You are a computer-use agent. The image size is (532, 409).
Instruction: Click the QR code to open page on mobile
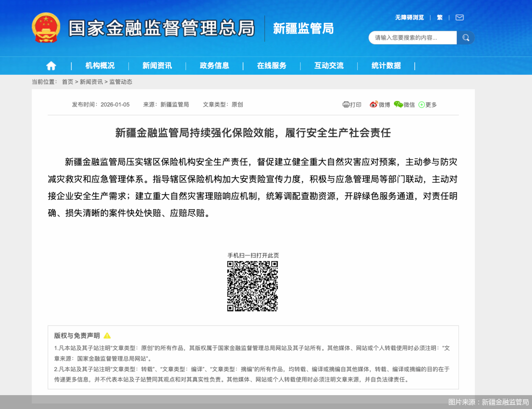click(x=252, y=286)
